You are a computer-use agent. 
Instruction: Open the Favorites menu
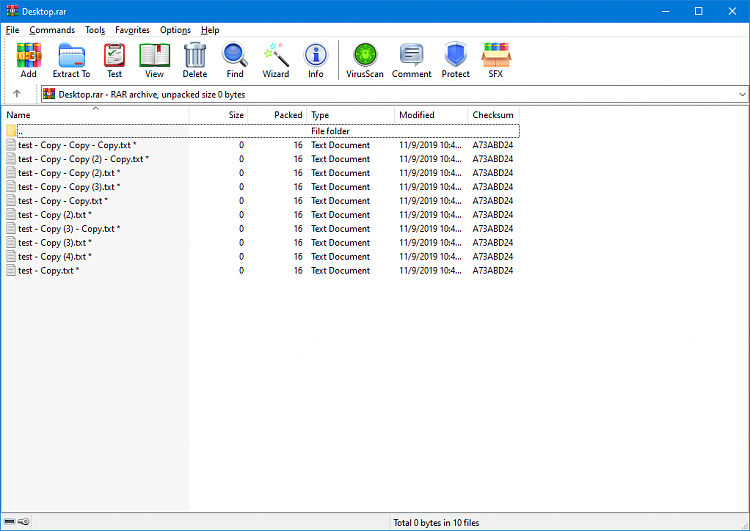coord(132,30)
